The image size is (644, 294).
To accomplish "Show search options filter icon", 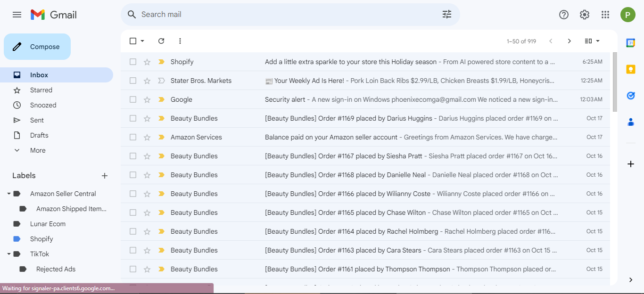I will (x=447, y=15).
